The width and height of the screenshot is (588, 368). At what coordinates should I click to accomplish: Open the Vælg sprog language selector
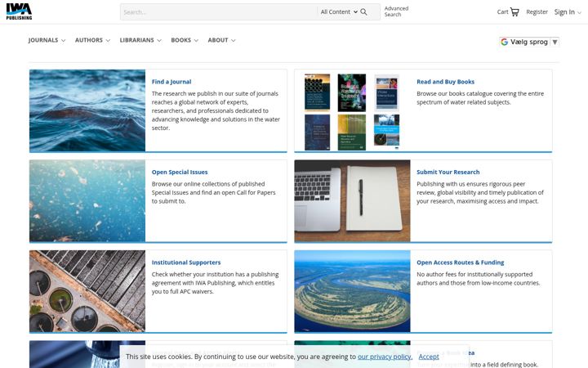[529, 42]
